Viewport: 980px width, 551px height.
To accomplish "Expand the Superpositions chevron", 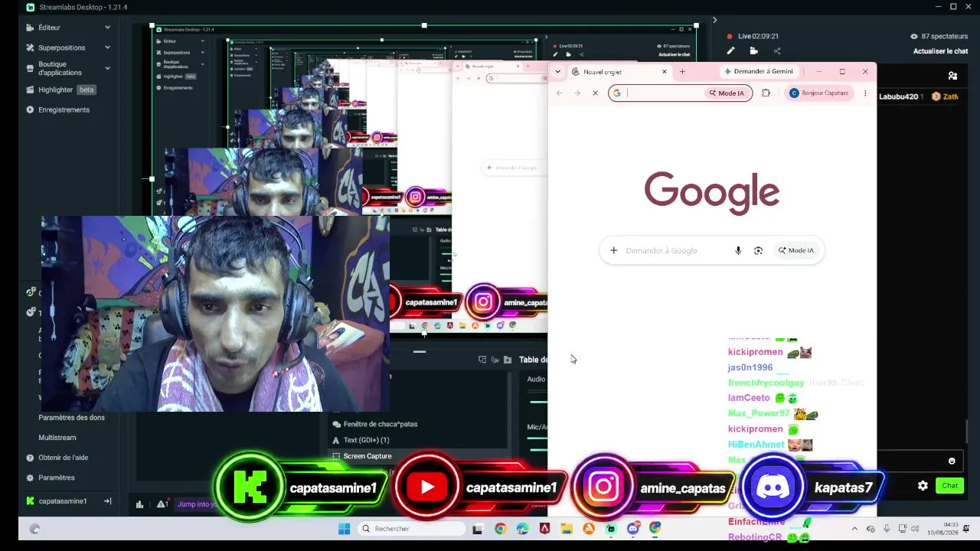I will pos(107,47).
